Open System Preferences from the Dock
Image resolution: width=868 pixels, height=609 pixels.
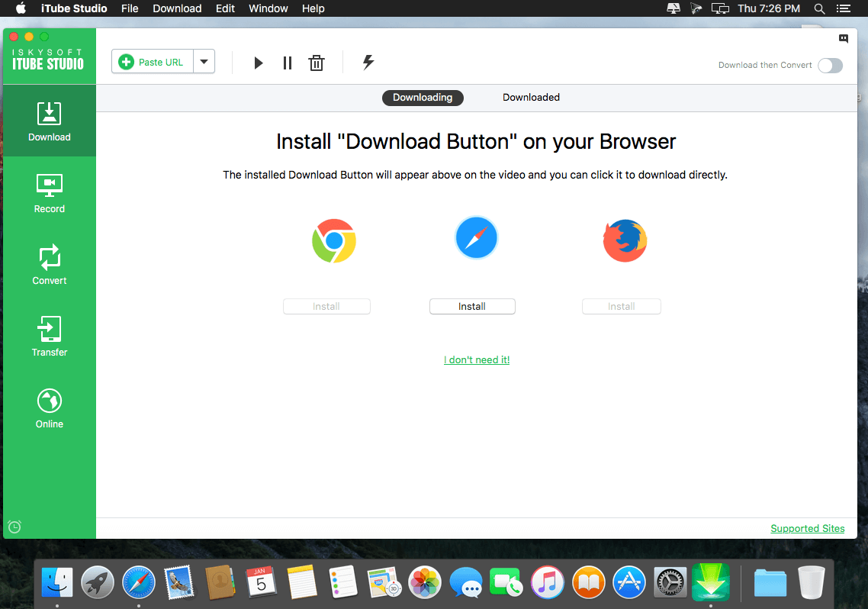pyautogui.click(x=670, y=582)
